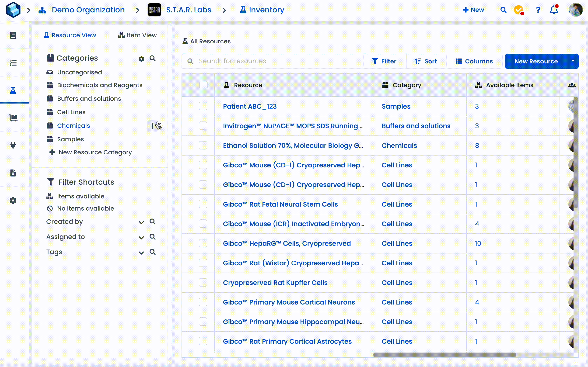This screenshot has height=367, width=588.
Task: Expand the Tags filter chevron
Action: coord(141,253)
